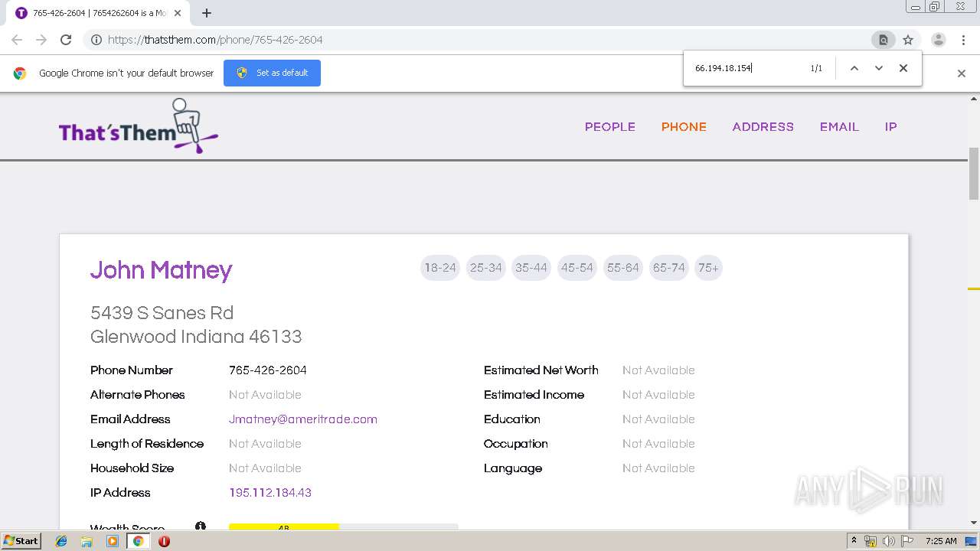Close the 765-426-2604 tab
This screenshot has height=551, width=980.
coord(178,13)
